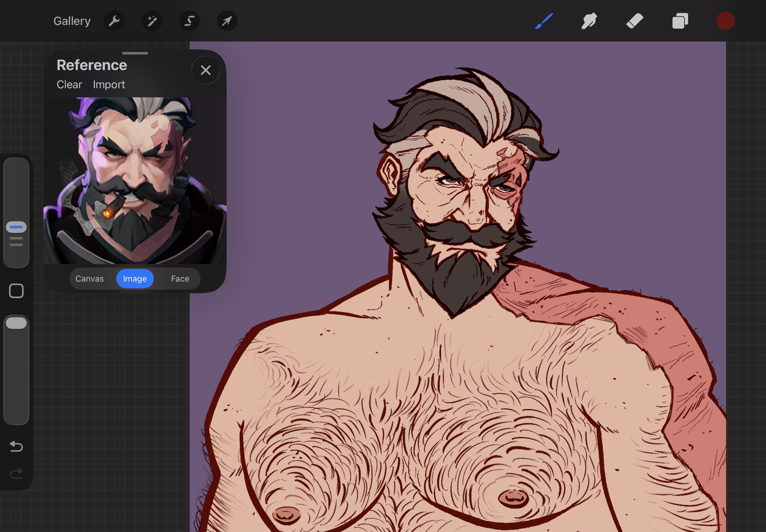This screenshot has width=766, height=532.
Task: Open the Adjustments magic wand menu
Action: pyautogui.click(x=152, y=21)
